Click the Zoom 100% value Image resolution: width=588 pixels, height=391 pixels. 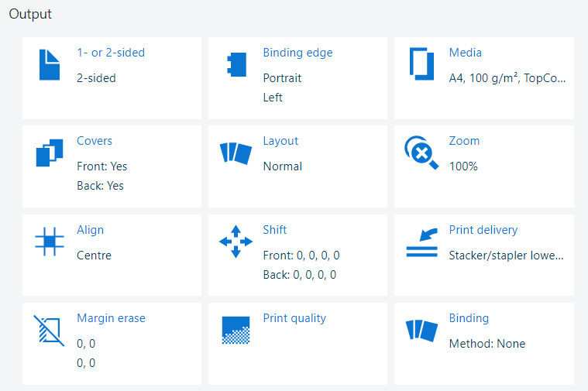(463, 166)
